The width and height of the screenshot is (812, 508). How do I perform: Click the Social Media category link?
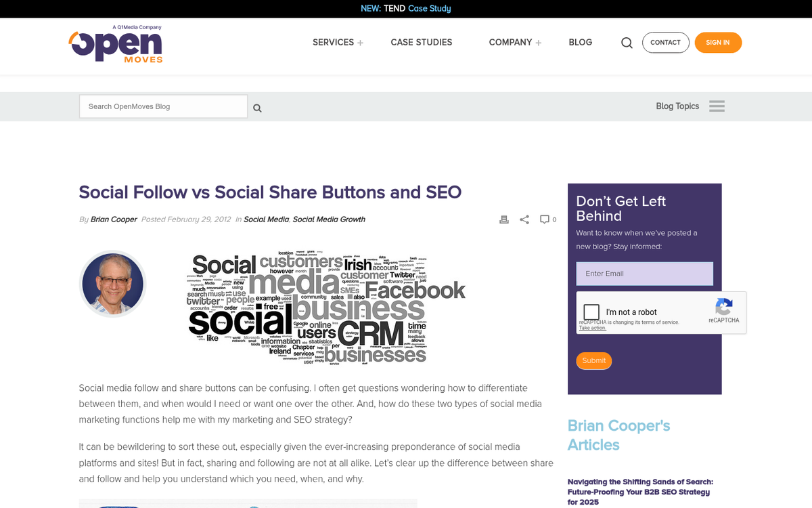[266, 219]
